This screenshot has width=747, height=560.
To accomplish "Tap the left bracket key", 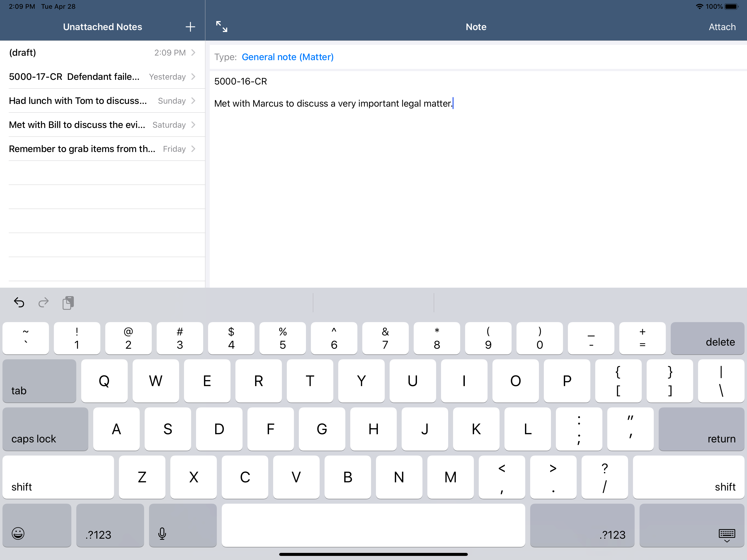I will (618, 381).
